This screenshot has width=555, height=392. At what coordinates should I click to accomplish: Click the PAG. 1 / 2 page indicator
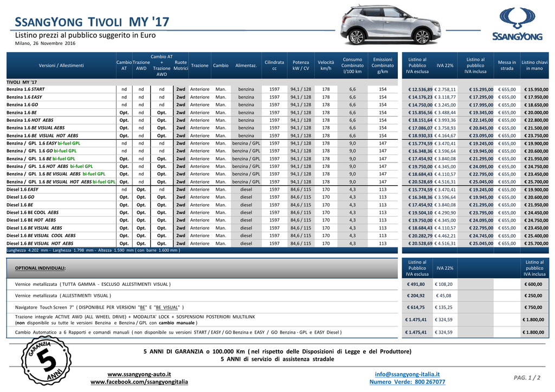pyautogui.click(x=527, y=378)
